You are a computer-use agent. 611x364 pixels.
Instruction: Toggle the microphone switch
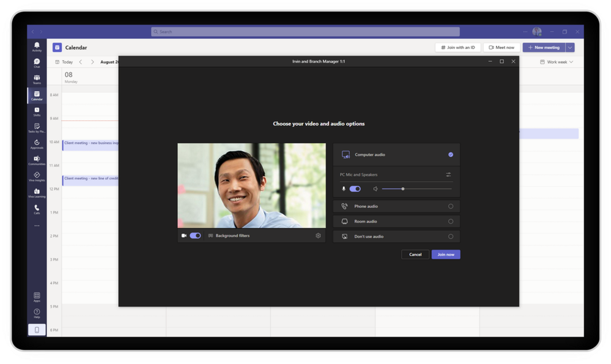click(x=355, y=188)
